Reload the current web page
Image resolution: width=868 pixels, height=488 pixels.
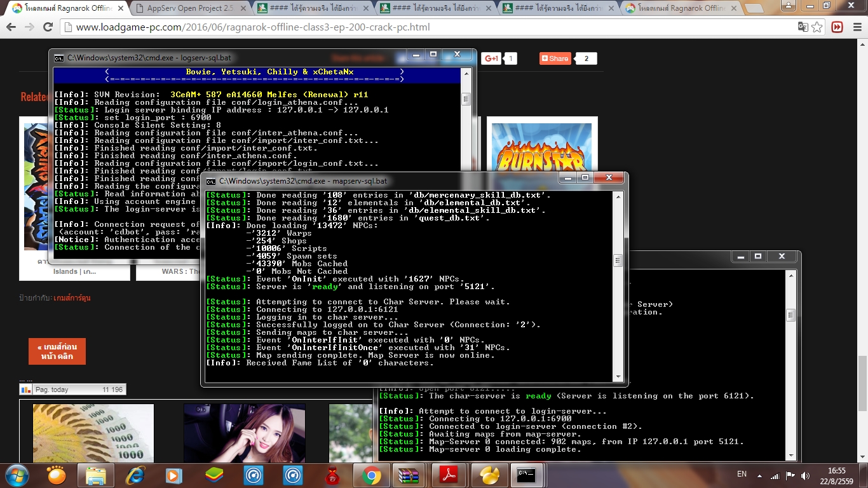tap(48, 27)
